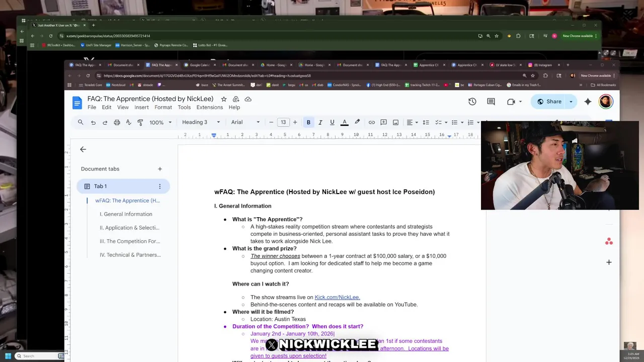This screenshot has width=644, height=362.
Task: Insert a link
Action: 371,122
